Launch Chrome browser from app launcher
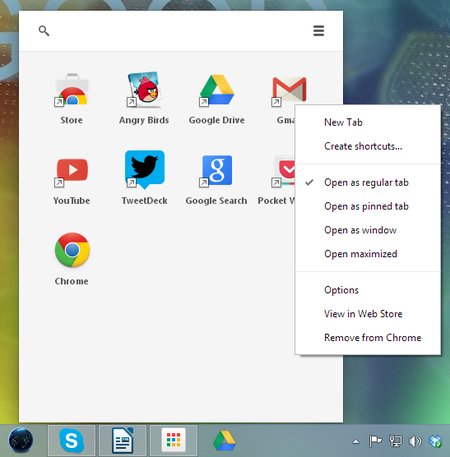 click(x=72, y=250)
